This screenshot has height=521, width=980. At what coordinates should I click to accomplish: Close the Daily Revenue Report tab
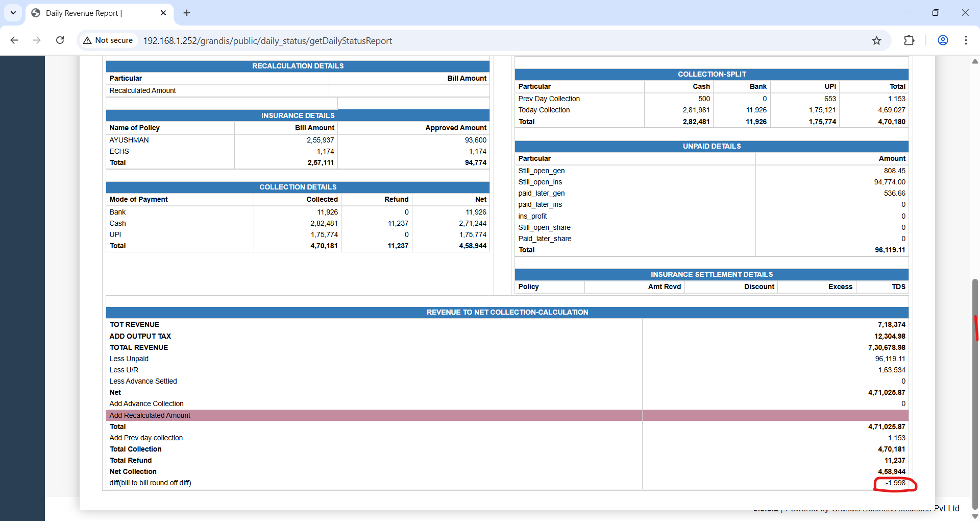163,13
